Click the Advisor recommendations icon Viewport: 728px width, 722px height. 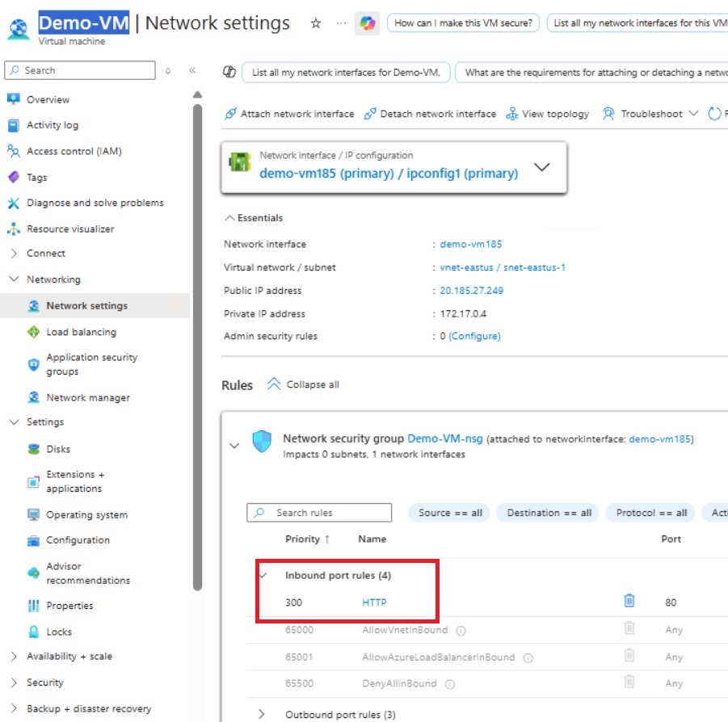pyautogui.click(x=33, y=573)
